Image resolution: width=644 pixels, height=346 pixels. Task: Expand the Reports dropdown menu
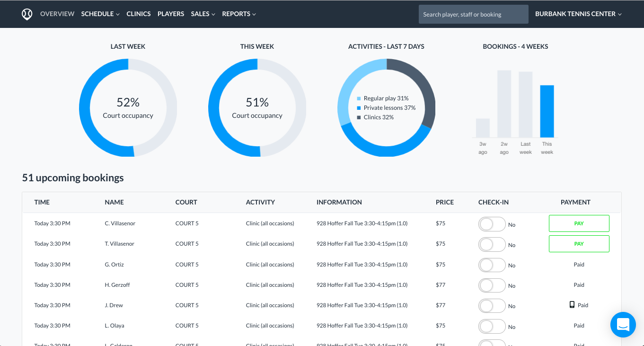pos(239,14)
